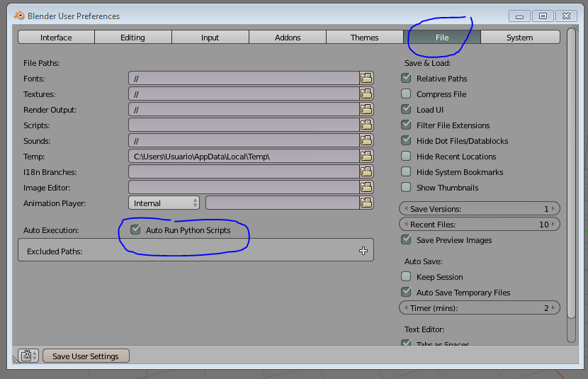Switch to the Interface tab

(56, 37)
